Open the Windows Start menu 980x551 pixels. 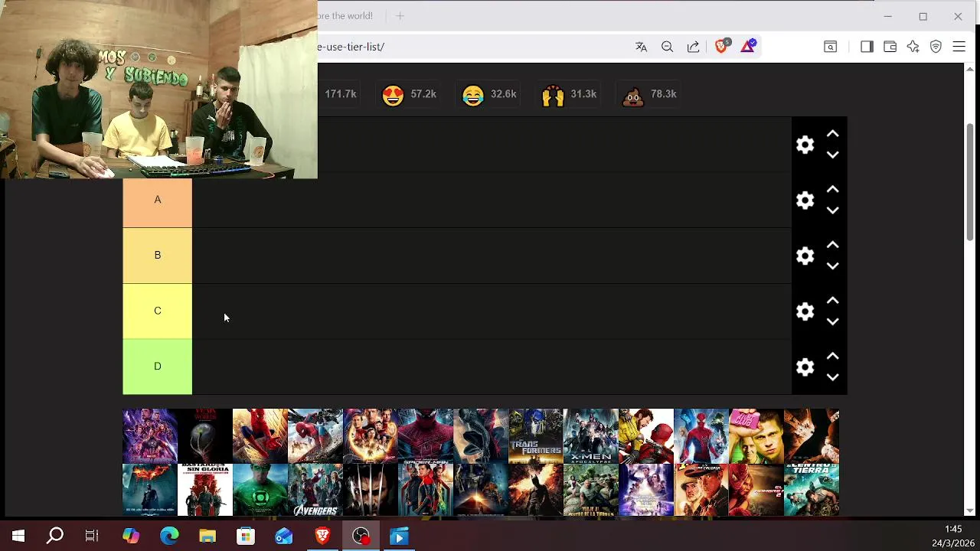pos(18,536)
